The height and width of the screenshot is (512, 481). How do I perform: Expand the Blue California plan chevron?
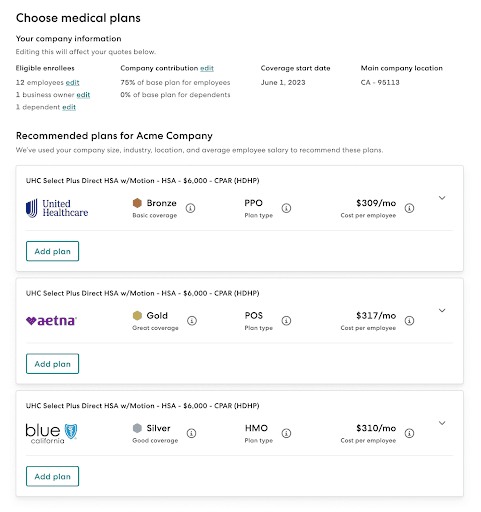point(442,423)
